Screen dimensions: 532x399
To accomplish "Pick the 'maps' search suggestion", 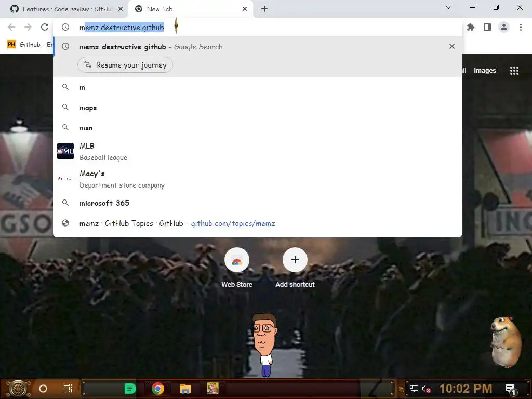I will [258, 108].
